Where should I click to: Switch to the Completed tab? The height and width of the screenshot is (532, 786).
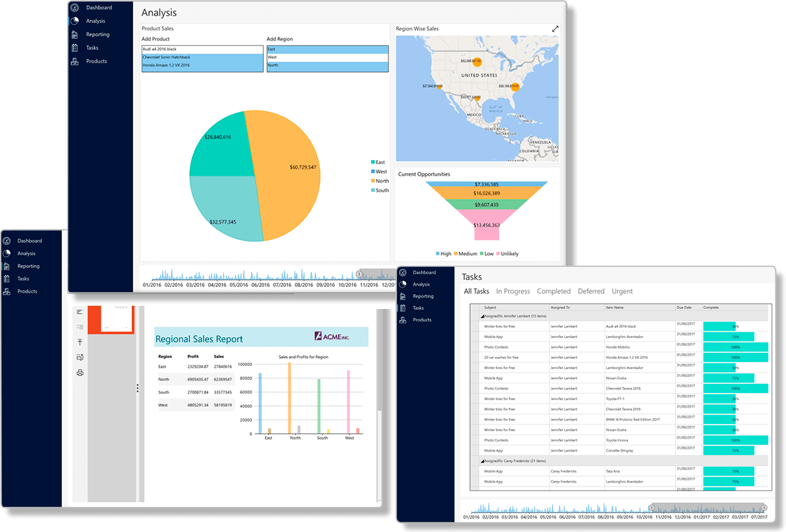[x=554, y=292]
